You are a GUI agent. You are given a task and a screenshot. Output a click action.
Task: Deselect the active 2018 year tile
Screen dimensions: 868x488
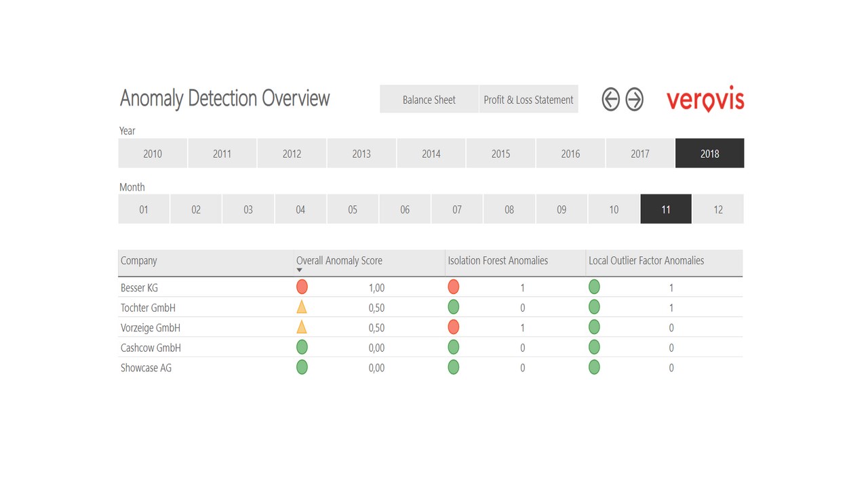(710, 153)
